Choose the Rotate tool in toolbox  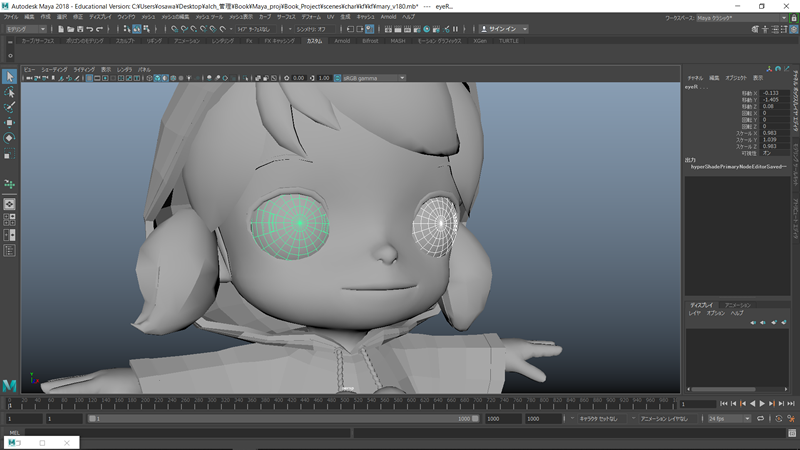9,138
